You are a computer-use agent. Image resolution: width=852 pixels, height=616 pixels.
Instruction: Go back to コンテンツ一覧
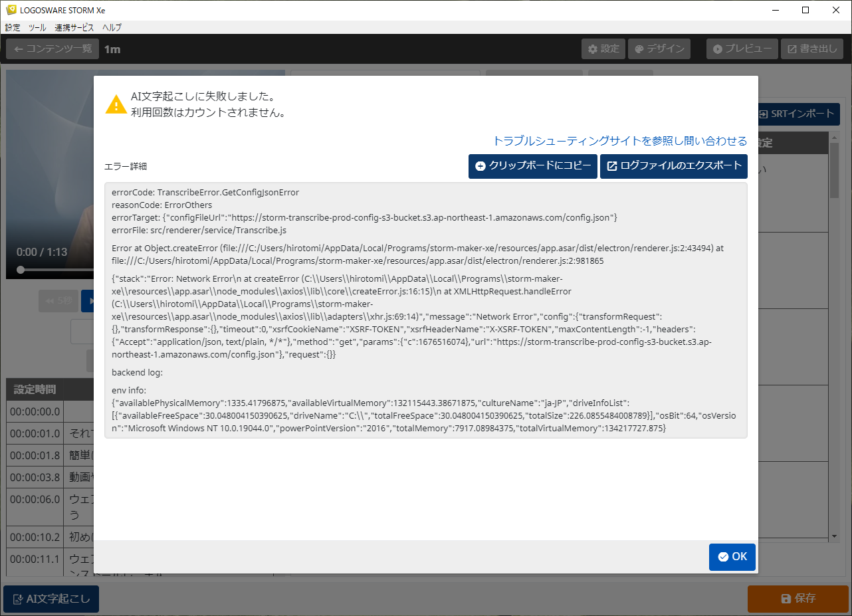pos(53,49)
